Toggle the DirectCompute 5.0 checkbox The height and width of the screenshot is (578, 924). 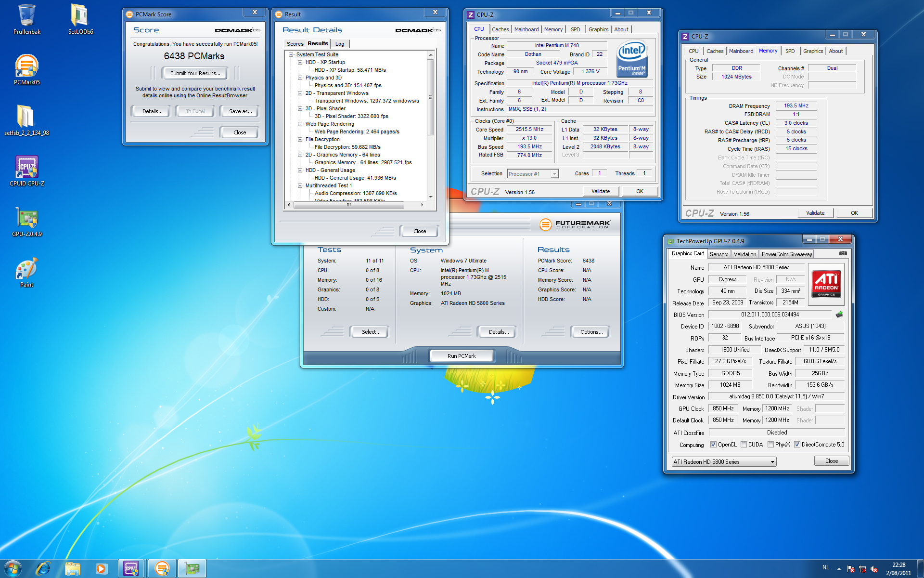pos(797,445)
